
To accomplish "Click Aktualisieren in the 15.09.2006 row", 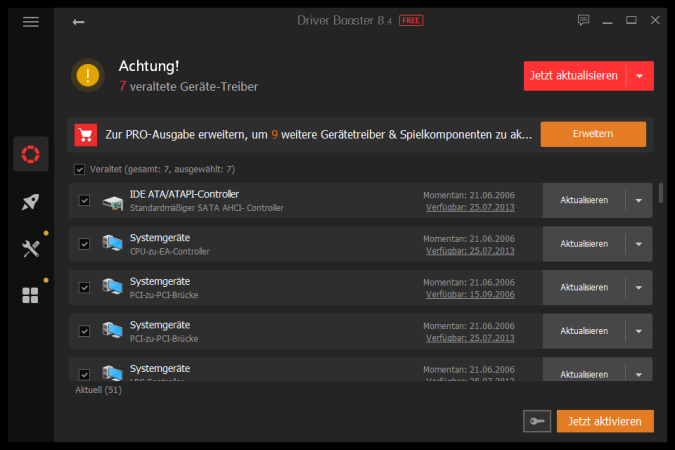I will pos(584,288).
